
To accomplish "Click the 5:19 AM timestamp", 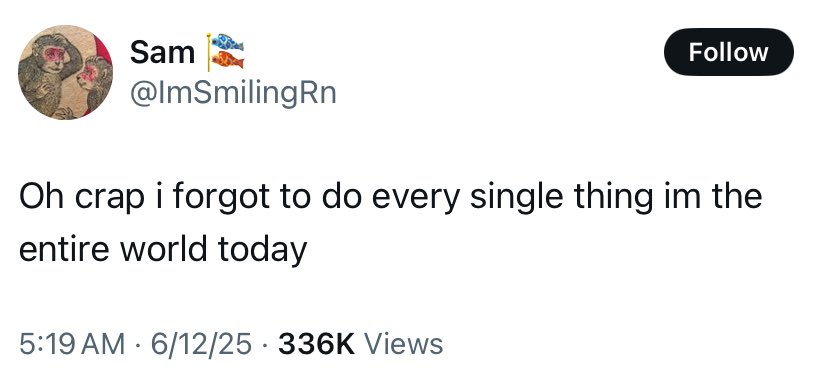I will [x=72, y=344].
